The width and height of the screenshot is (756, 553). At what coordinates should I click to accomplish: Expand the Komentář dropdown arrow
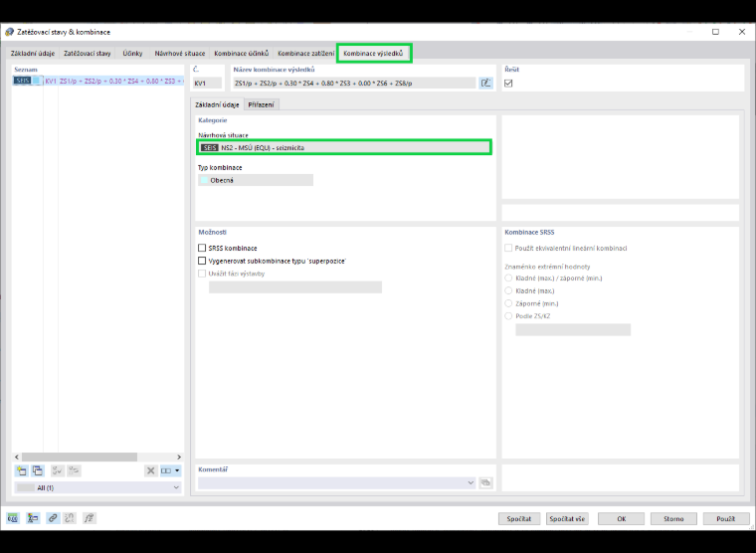pyautogui.click(x=471, y=482)
